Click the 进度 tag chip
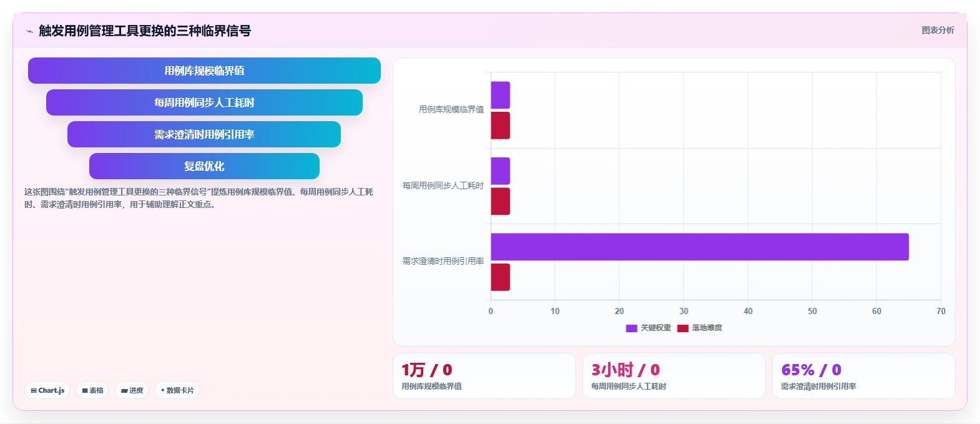The width and height of the screenshot is (980, 424). click(x=132, y=390)
